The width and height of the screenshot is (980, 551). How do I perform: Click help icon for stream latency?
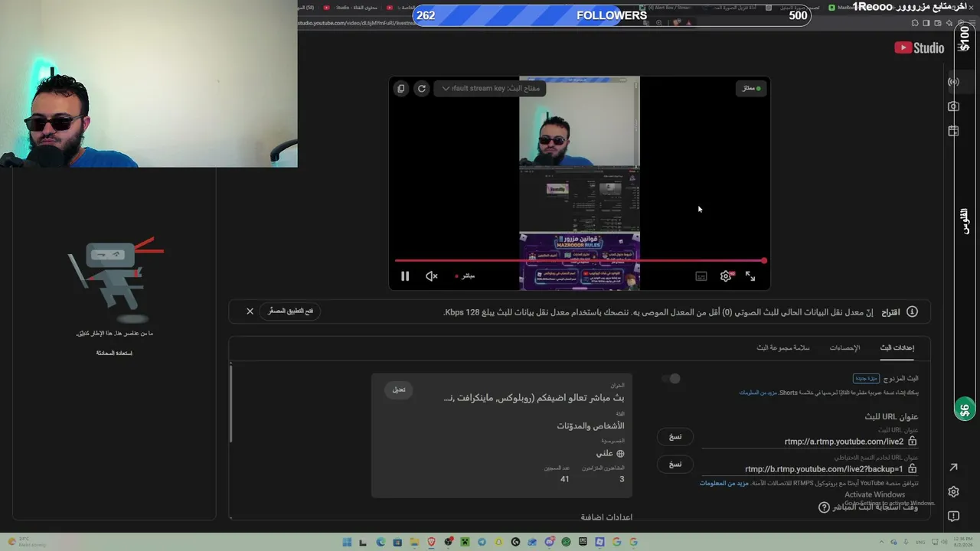click(x=824, y=507)
